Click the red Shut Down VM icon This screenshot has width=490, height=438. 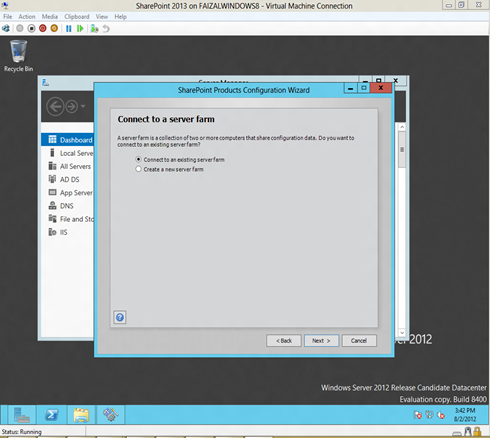point(43,29)
